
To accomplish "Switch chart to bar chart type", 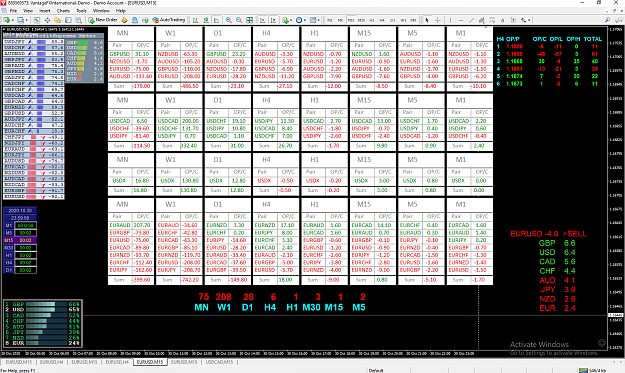I will click(x=195, y=20).
